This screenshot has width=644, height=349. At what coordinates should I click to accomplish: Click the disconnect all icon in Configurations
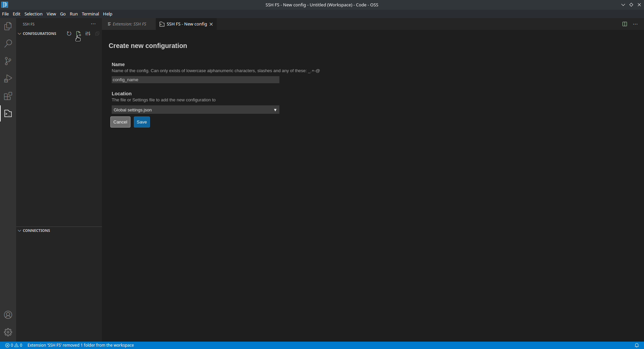pyautogui.click(x=97, y=34)
